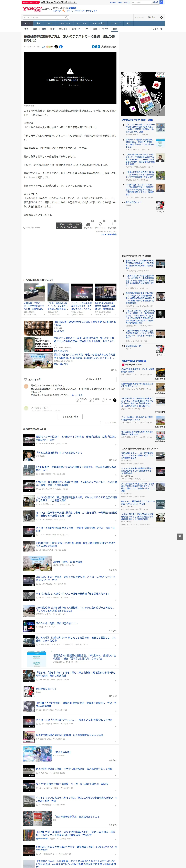Click the blue search button in the top bar

pyautogui.click(x=161, y=2)
